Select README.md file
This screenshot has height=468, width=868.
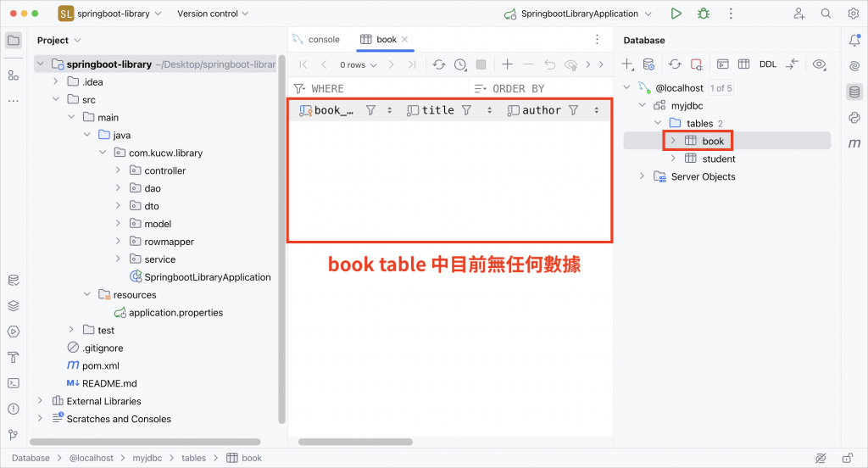coord(102,383)
